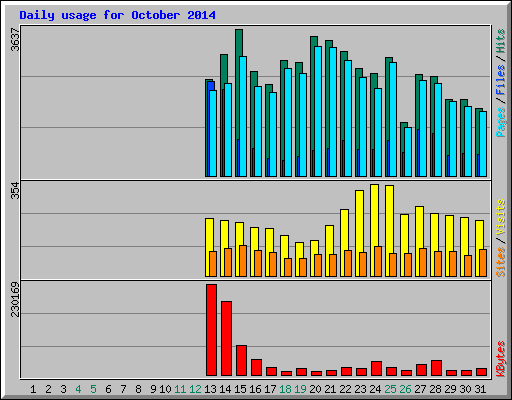This screenshot has width=512, height=400.
Task: Click the 354 visits axis value
Action: [x=15, y=190]
